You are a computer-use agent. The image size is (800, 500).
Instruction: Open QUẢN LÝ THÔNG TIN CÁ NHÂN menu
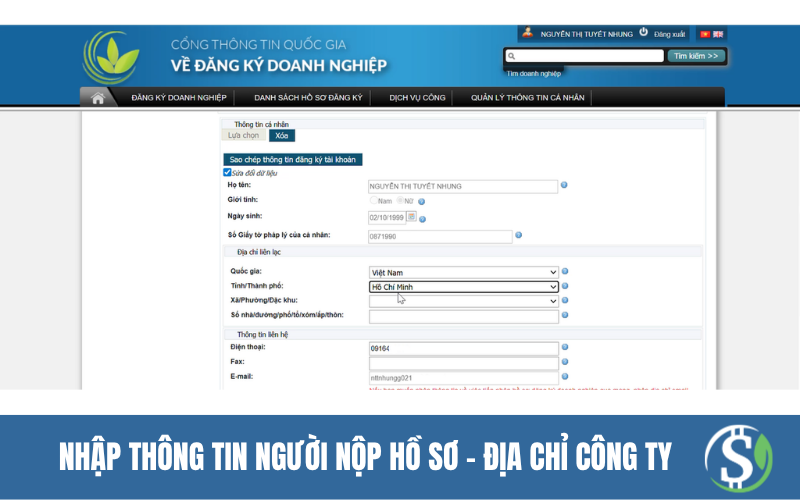tap(528, 97)
